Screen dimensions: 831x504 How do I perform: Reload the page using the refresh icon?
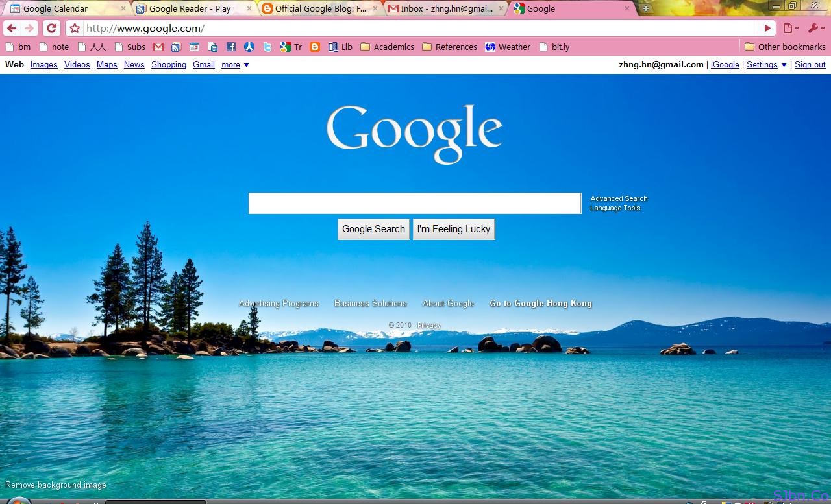51,28
